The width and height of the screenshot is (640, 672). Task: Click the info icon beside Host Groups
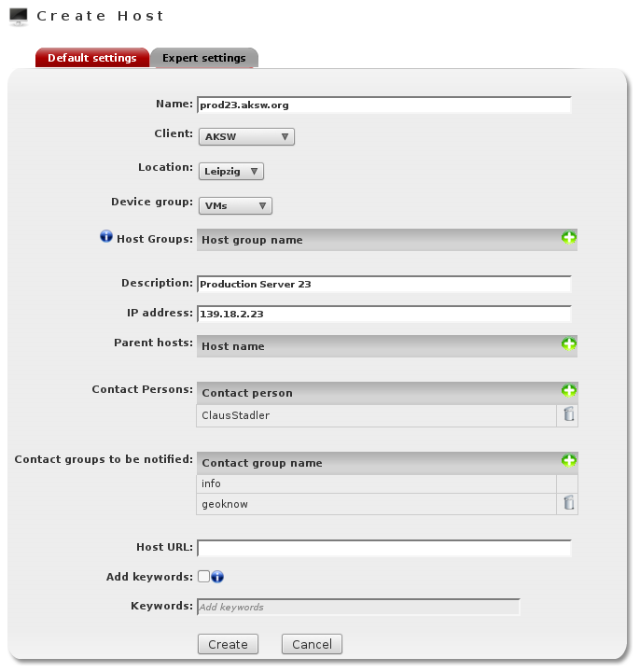pos(106,238)
